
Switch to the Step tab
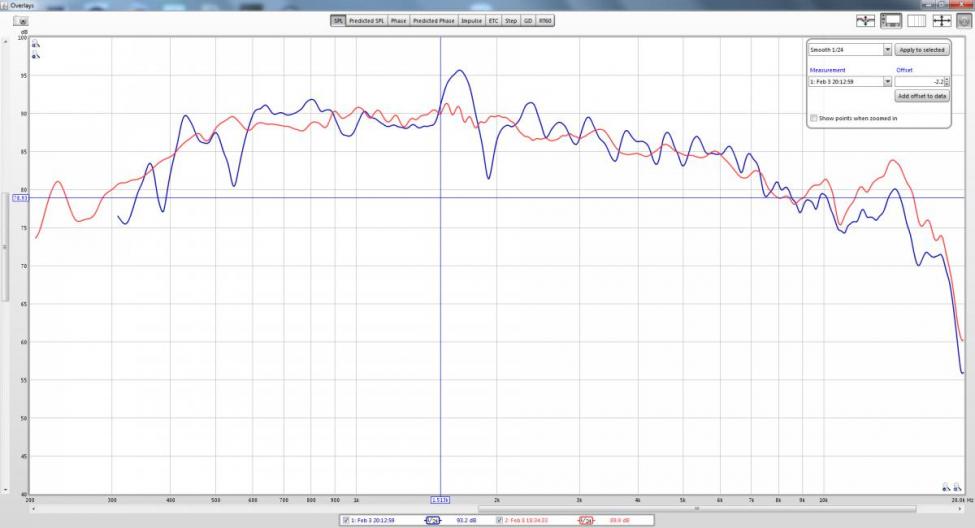coord(511,21)
